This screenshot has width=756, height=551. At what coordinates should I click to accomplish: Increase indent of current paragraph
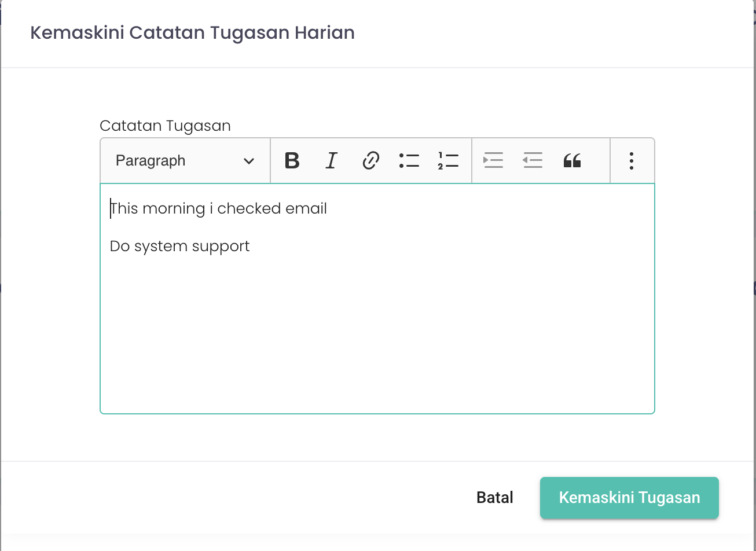[493, 160]
